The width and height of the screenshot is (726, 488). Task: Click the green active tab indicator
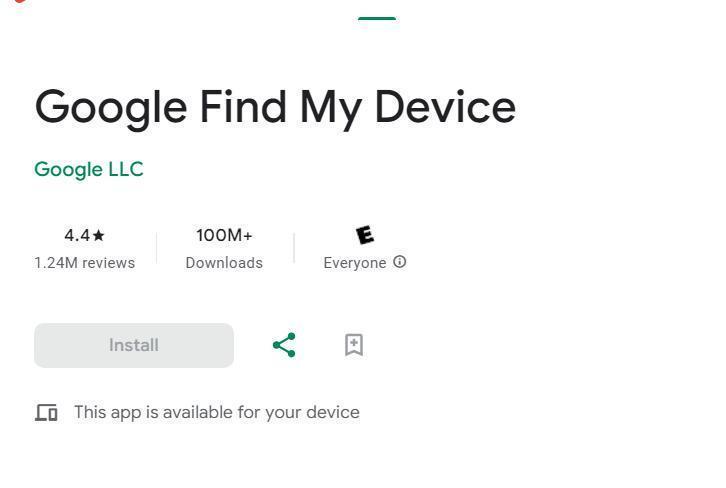click(x=377, y=19)
